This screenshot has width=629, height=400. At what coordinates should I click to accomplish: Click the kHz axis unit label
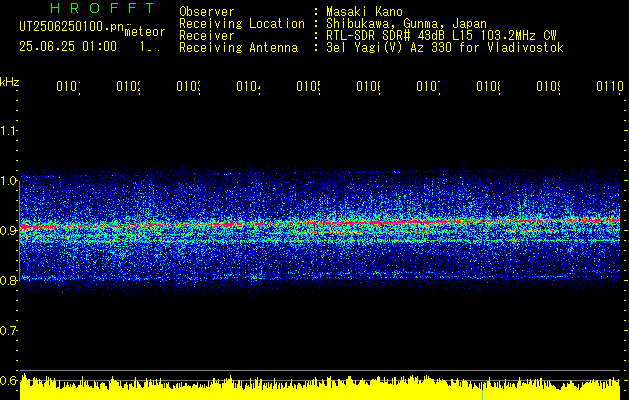(x=9, y=82)
